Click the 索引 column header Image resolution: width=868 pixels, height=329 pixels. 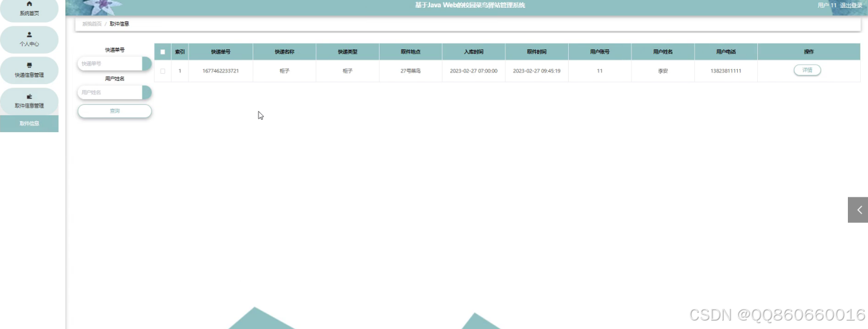180,52
